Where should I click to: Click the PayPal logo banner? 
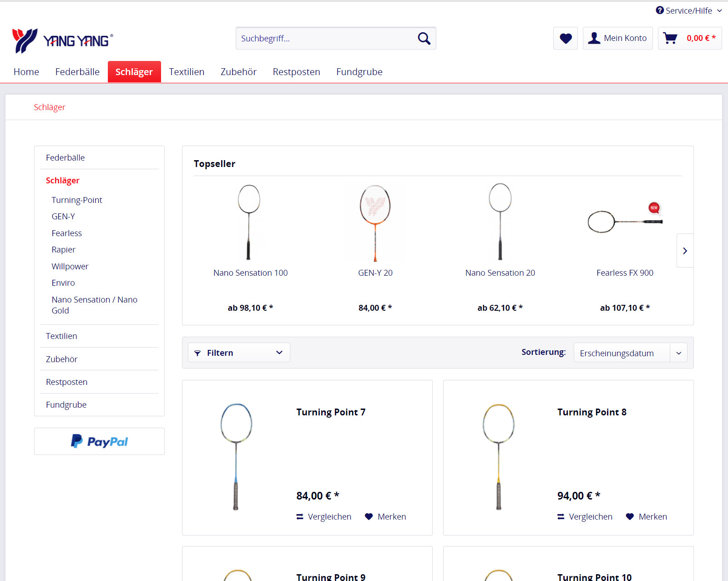[99, 441]
